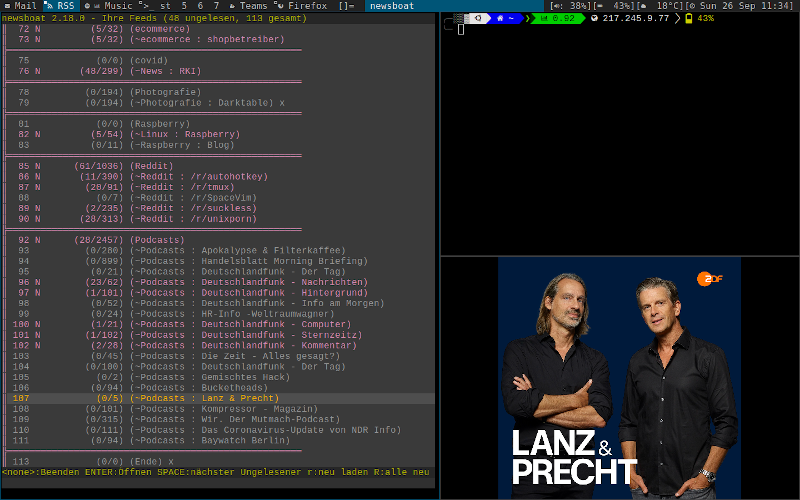
Task: Select Deutschlandfunk - Nachrichten feed
Action: (x=279, y=282)
